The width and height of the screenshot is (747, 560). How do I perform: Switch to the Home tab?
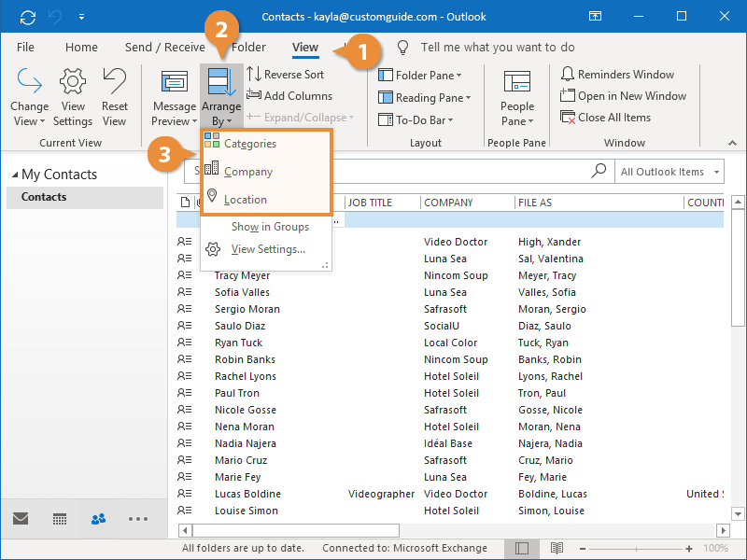(81, 48)
